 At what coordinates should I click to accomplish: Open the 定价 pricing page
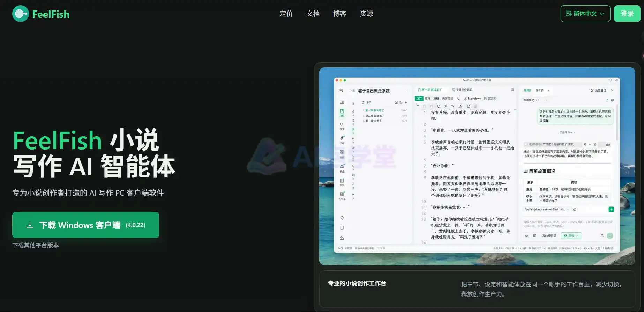tap(286, 14)
